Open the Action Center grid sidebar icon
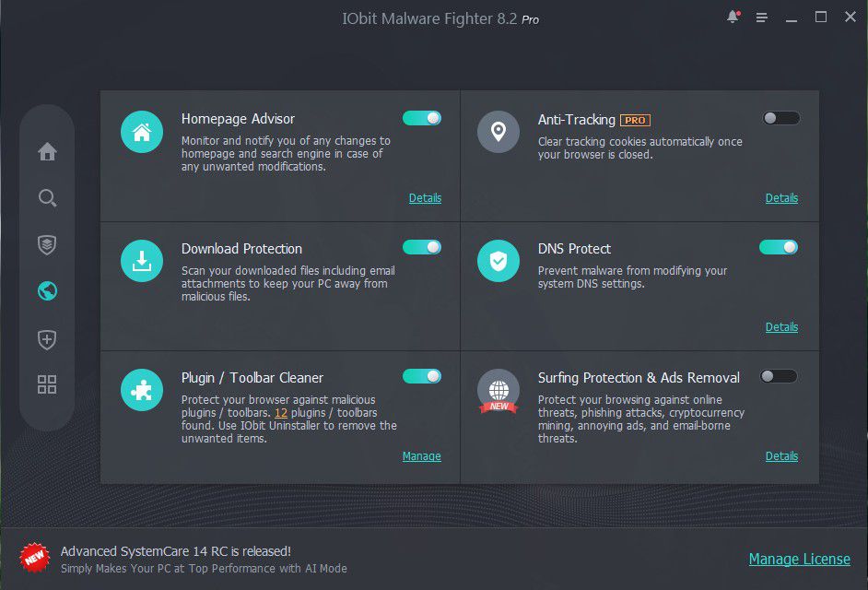This screenshot has height=590, width=868. coord(47,384)
